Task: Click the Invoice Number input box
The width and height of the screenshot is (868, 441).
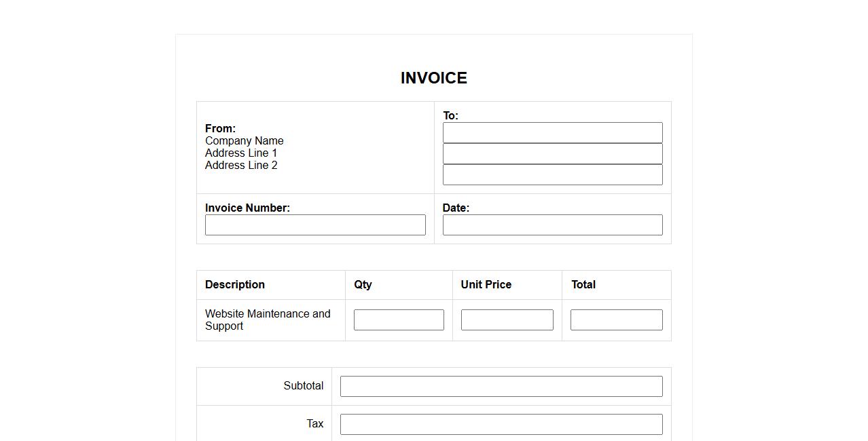Action: pos(315,225)
